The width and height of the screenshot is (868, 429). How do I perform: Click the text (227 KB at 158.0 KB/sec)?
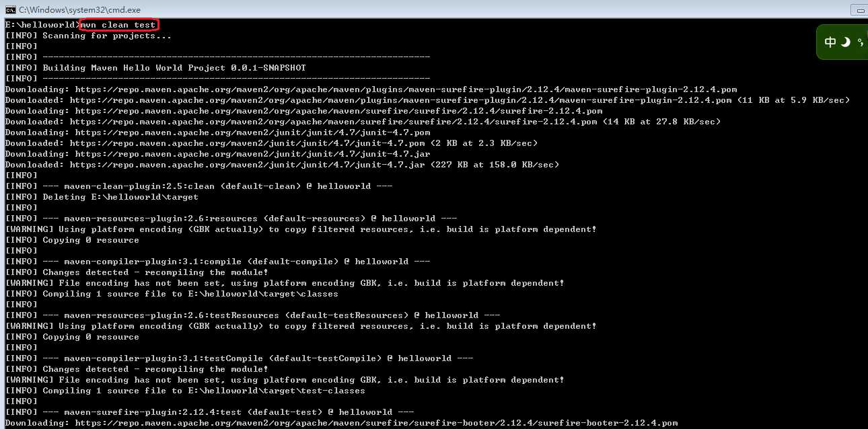[x=495, y=165]
